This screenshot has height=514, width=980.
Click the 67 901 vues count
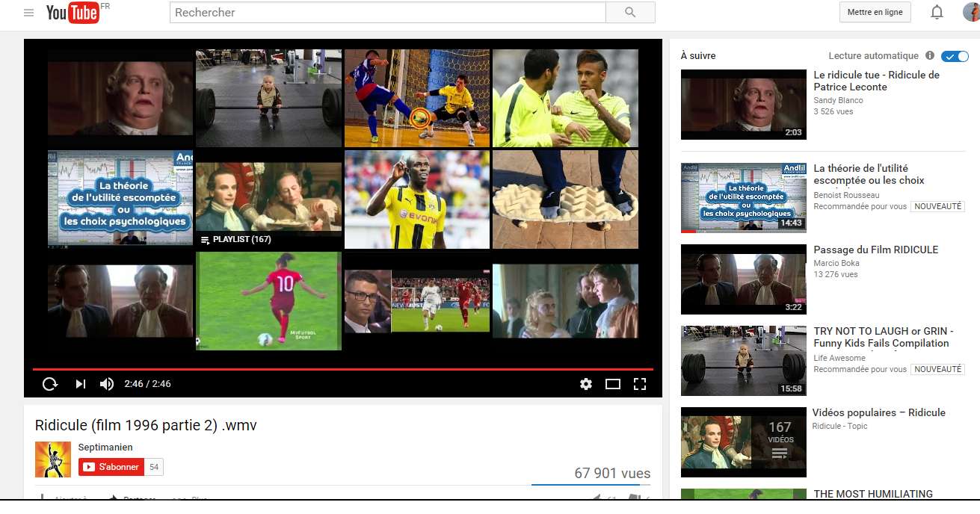pyautogui.click(x=612, y=473)
